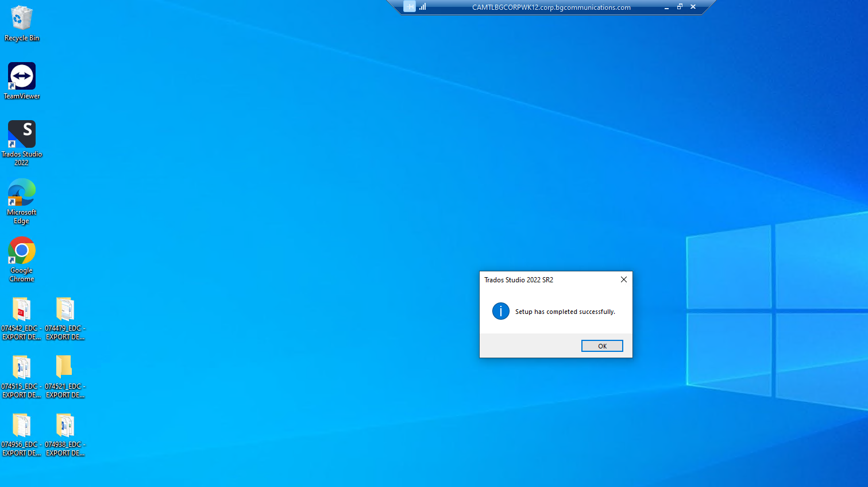Restore down the remote desktop session
Image resolution: width=868 pixels, height=487 pixels.
680,7
